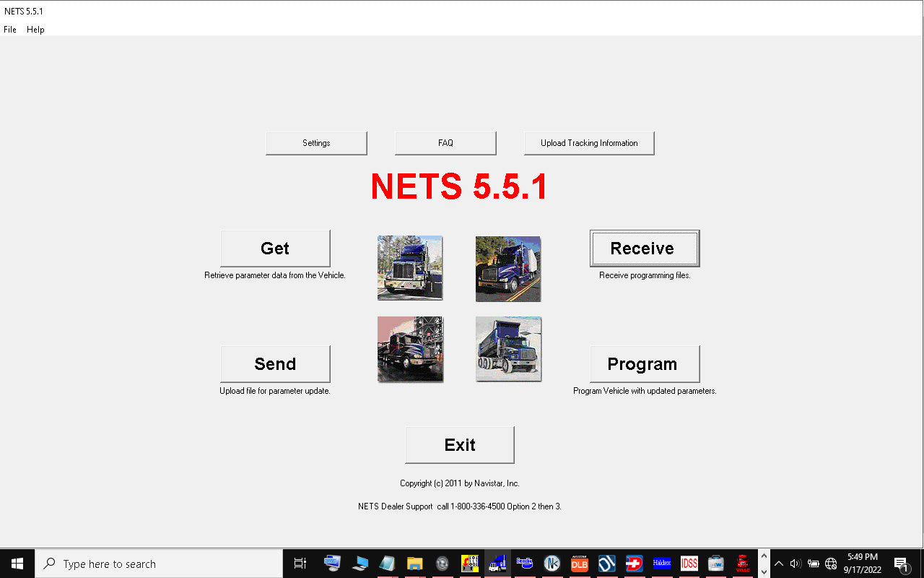This screenshot has width=924, height=578.
Task: Open the Bendix taskbar icon
Action: [x=524, y=564]
